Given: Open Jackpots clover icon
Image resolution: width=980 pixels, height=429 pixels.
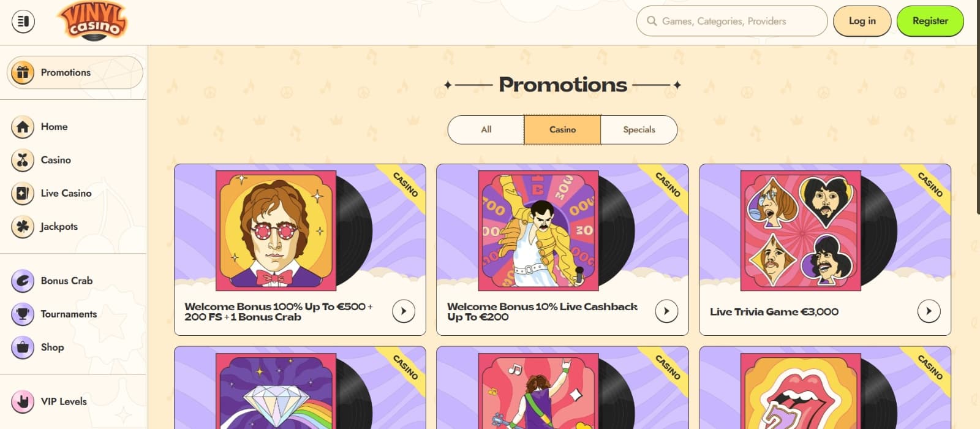Looking at the screenshot, I should [23, 227].
